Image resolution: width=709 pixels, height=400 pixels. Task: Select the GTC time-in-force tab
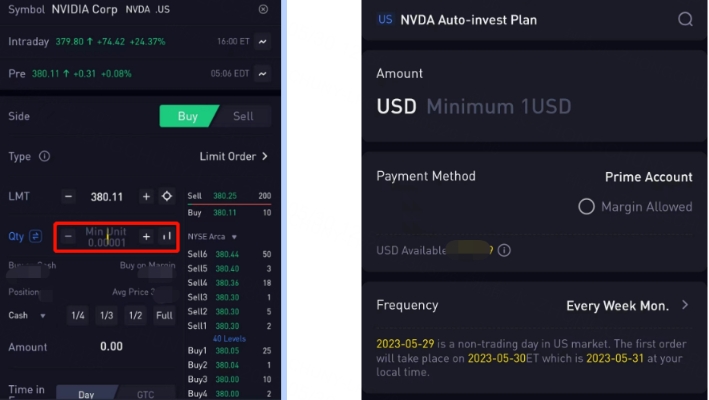pos(146,394)
